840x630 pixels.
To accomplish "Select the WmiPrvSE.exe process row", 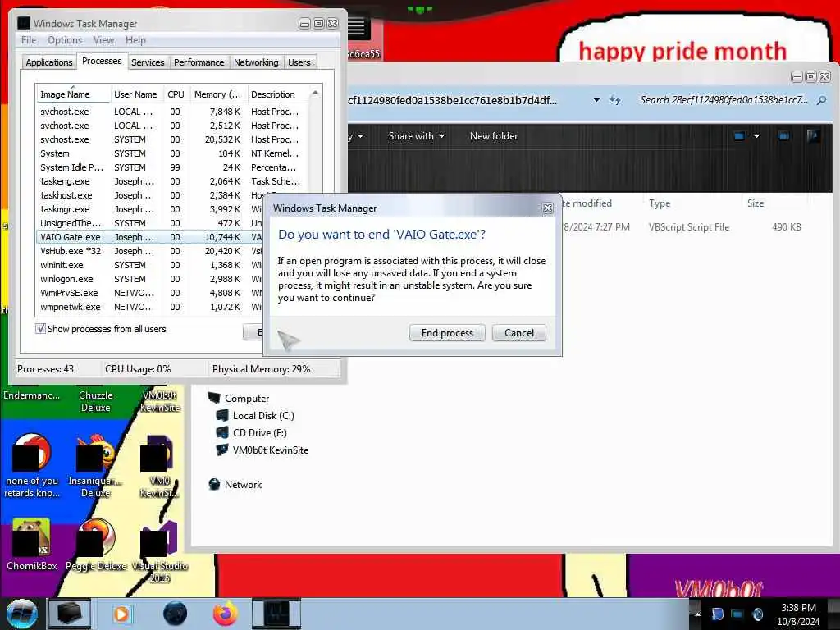I will pyautogui.click(x=151, y=293).
